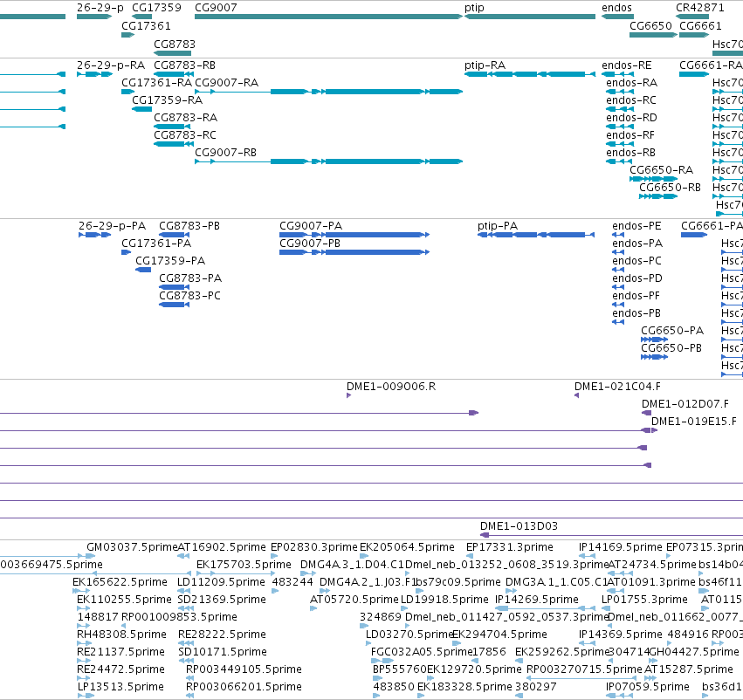Image resolution: width=743 pixels, height=700 pixels.
Task: Click the GM03037.5prime EST label
Action: coord(132,547)
